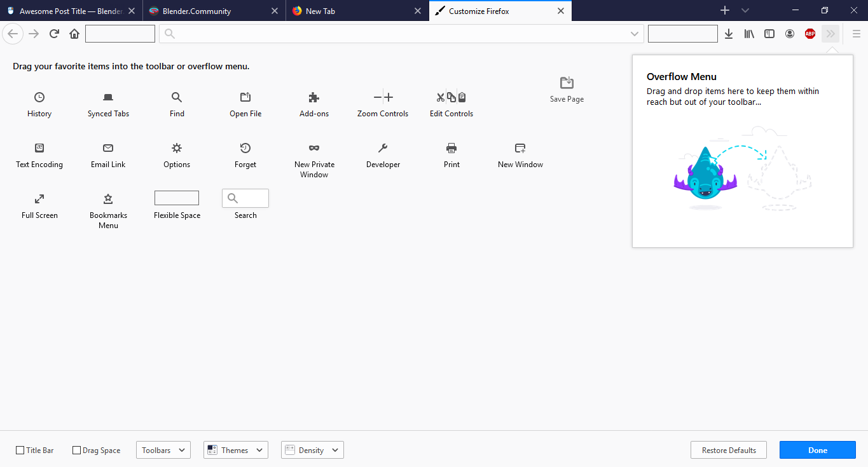The width and height of the screenshot is (868, 467).
Task: Click the Downloads arrow icon
Action: (729, 34)
